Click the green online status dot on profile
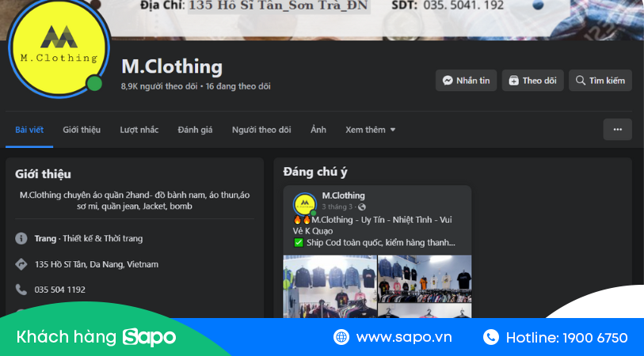The height and width of the screenshot is (356, 644). click(x=94, y=84)
